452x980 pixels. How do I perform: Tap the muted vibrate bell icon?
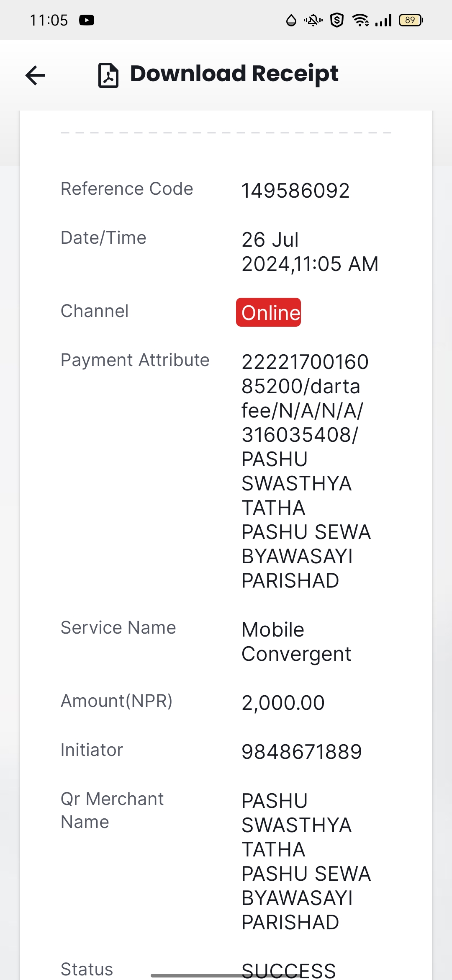[x=313, y=20]
